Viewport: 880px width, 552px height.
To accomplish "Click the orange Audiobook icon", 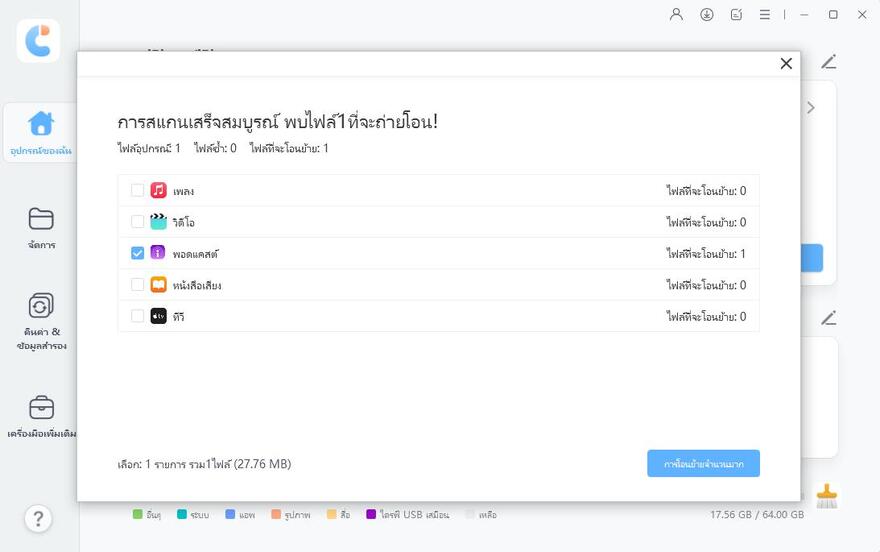I will [159, 285].
